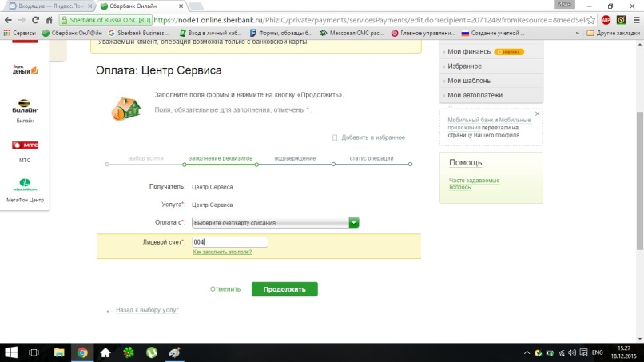Expand the Мои финансы section
The height and width of the screenshot is (362, 644).
coord(465,51)
